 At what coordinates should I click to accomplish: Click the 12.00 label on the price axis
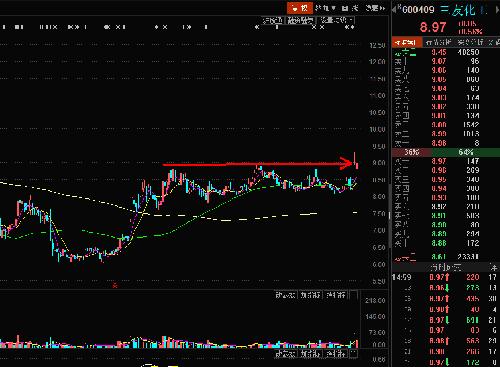pyautogui.click(x=377, y=62)
